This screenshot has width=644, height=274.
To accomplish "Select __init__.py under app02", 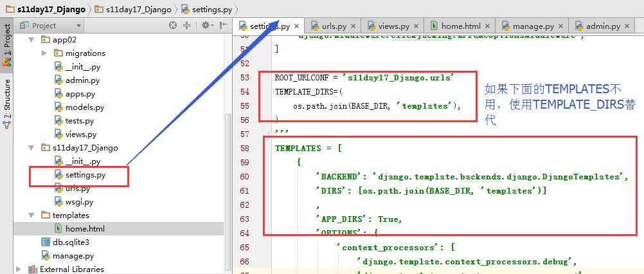I will tap(78, 66).
